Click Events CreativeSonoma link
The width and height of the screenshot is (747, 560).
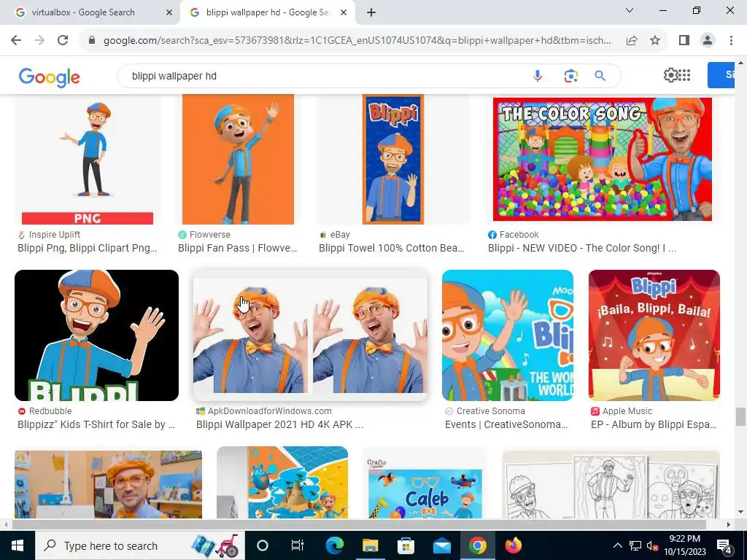pos(506,424)
